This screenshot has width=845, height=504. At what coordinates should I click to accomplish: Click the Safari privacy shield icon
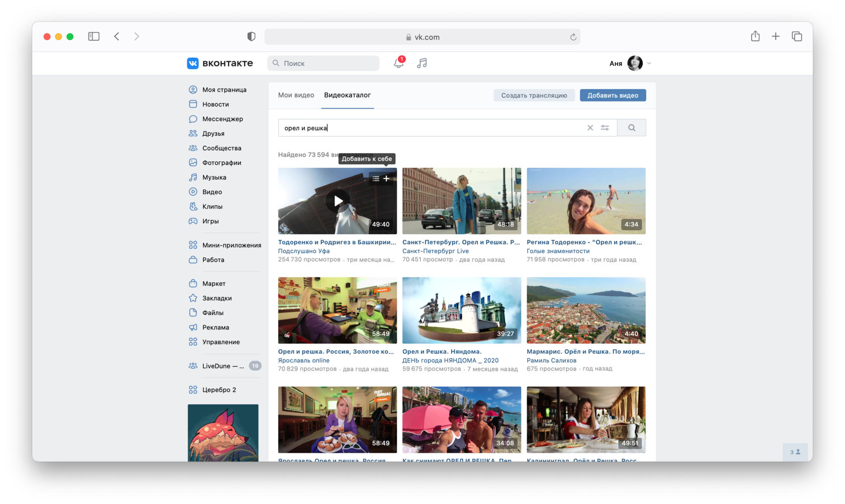(x=251, y=36)
